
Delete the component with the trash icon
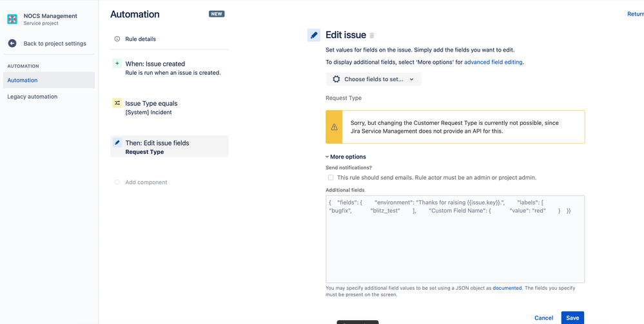tap(372, 35)
